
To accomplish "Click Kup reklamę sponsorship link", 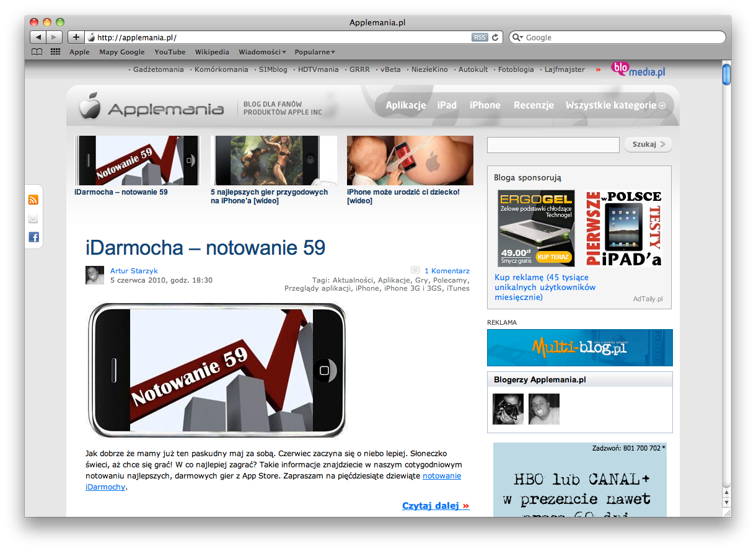I will [x=545, y=287].
